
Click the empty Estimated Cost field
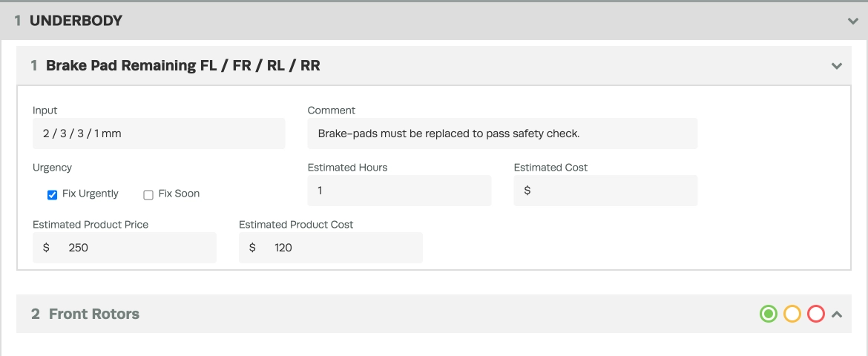point(605,191)
